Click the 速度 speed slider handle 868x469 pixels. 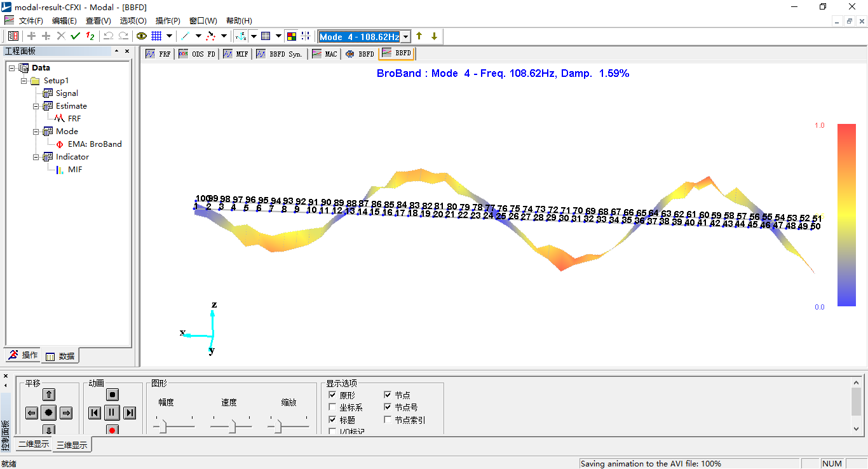[232, 427]
